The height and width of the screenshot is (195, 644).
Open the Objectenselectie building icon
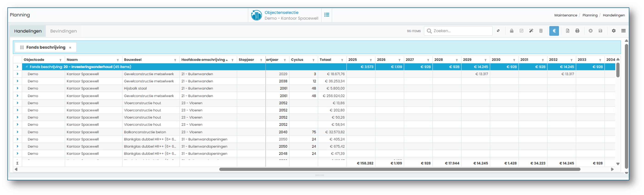[256, 15]
